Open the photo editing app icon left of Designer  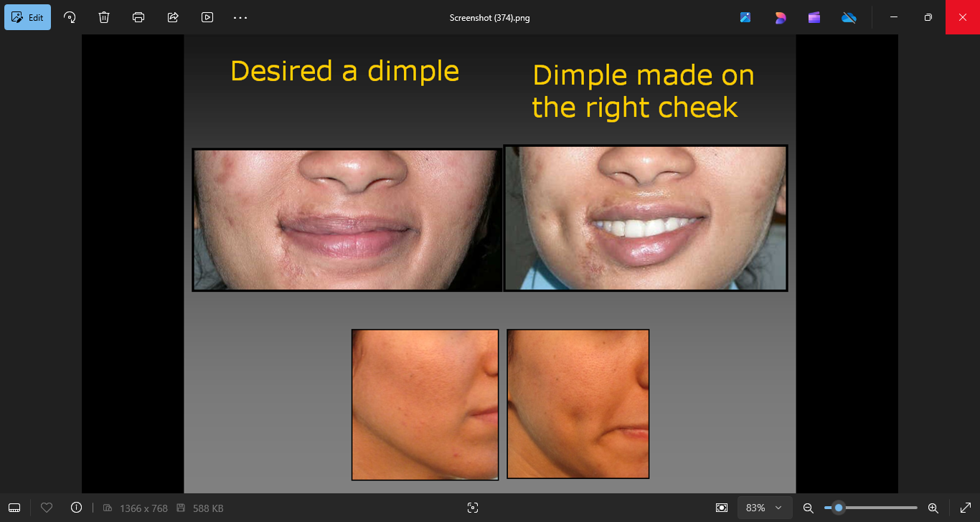745,17
